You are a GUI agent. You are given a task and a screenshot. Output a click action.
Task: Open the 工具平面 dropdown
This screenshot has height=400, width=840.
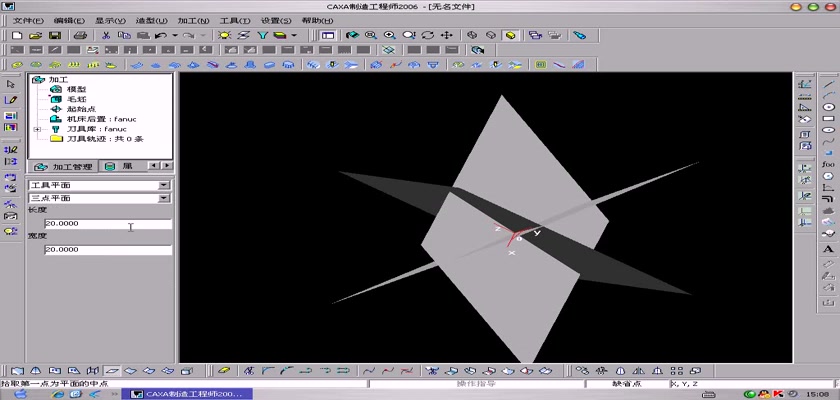[x=164, y=185]
